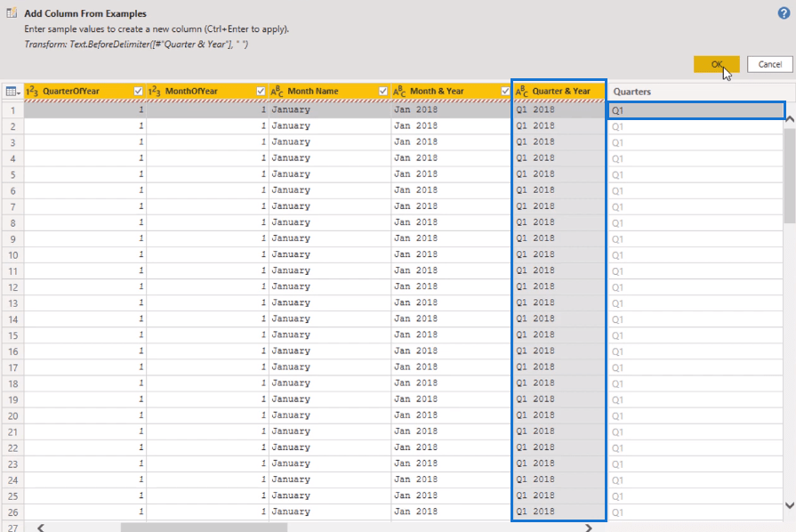The image size is (796, 532).
Task: Click the Quarters new column header
Action: (x=695, y=92)
